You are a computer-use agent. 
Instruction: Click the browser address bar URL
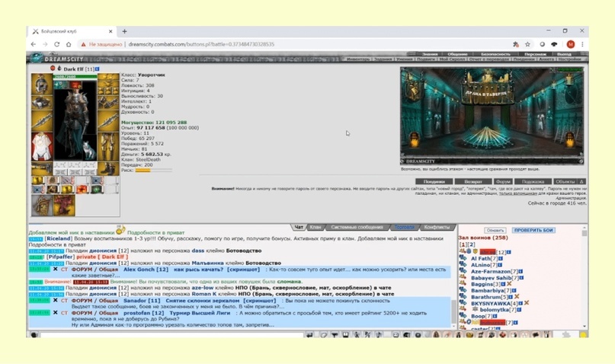pos(201,44)
